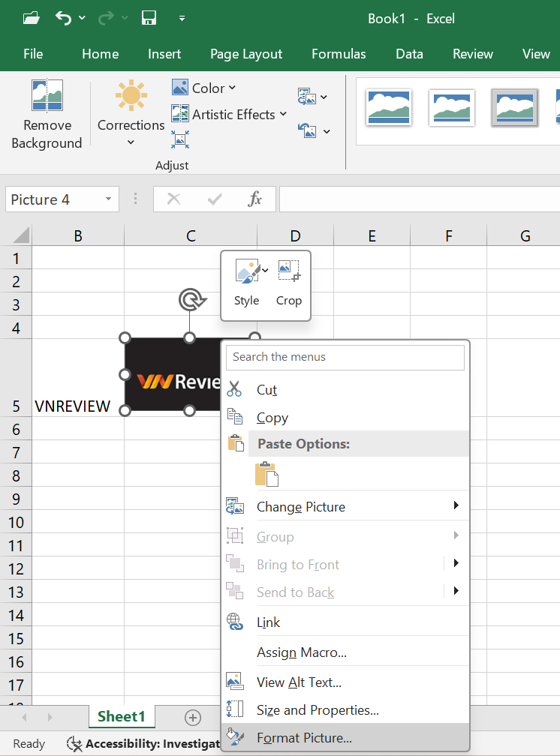This screenshot has width=560, height=756.
Task: Click the Save disk icon
Action: (149, 18)
